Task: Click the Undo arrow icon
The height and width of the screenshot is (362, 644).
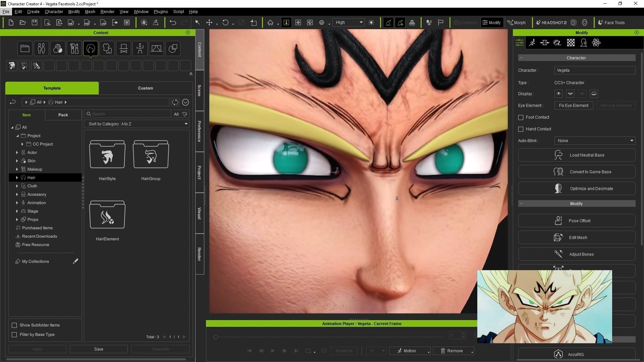Action: 173,22
